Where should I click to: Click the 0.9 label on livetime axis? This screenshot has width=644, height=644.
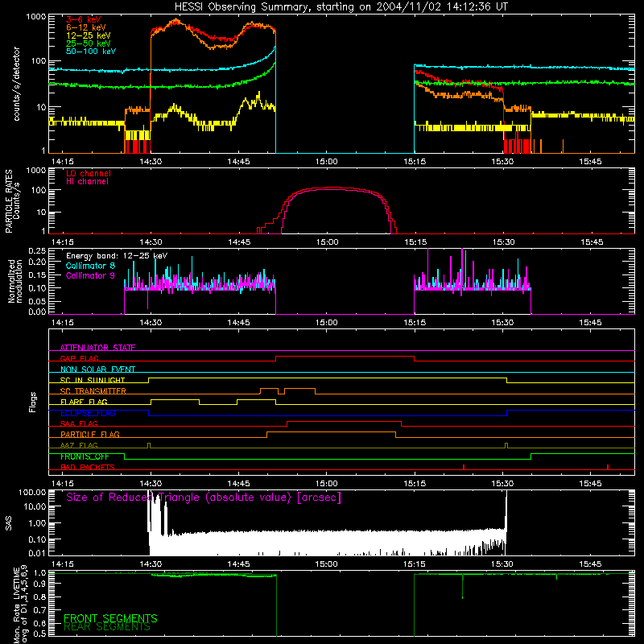(x=40, y=583)
